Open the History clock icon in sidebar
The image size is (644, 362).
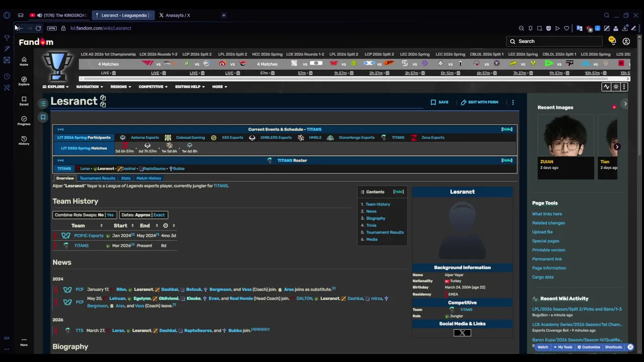point(24,140)
